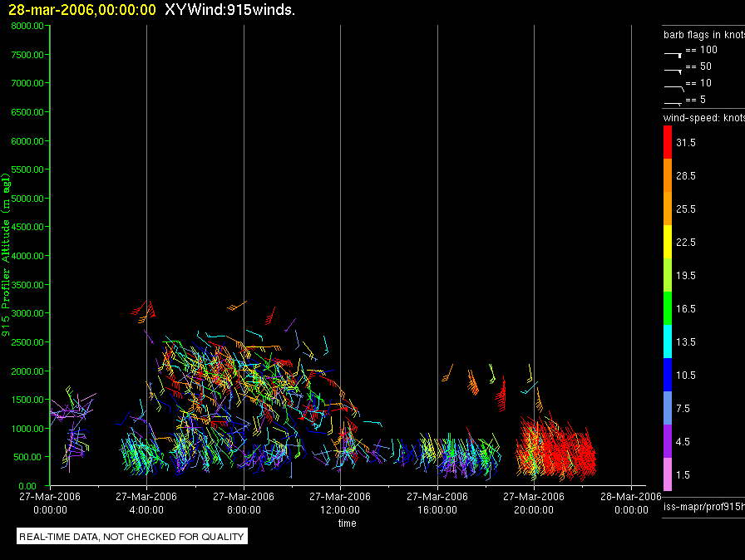Click the 50-knot barb flag symbol
The width and height of the screenshot is (745, 560).
pos(673,71)
